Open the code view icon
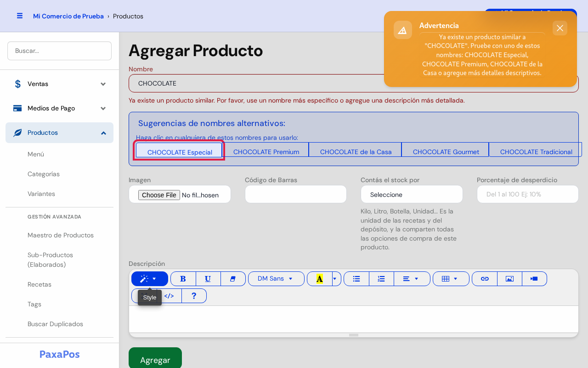The image size is (588, 368). pyautogui.click(x=169, y=296)
